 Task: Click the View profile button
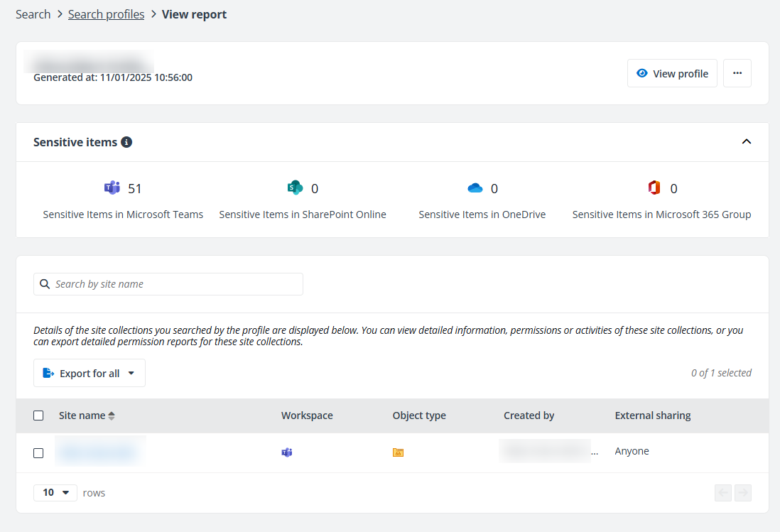(x=672, y=73)
